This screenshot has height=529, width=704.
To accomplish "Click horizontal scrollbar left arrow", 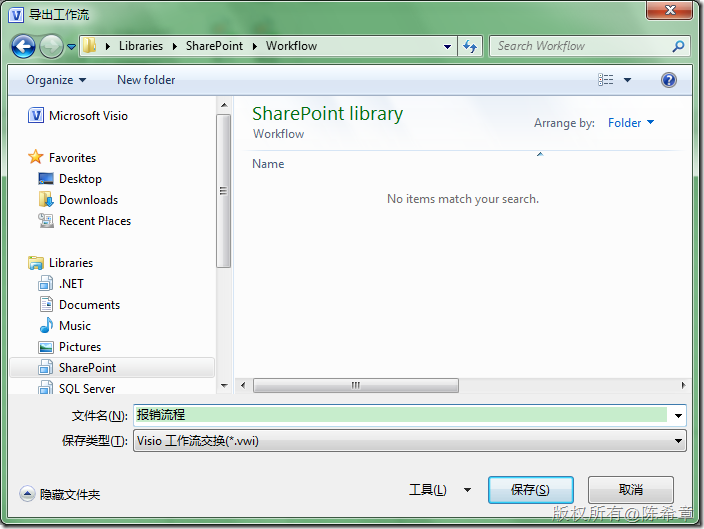I will 243,385.
